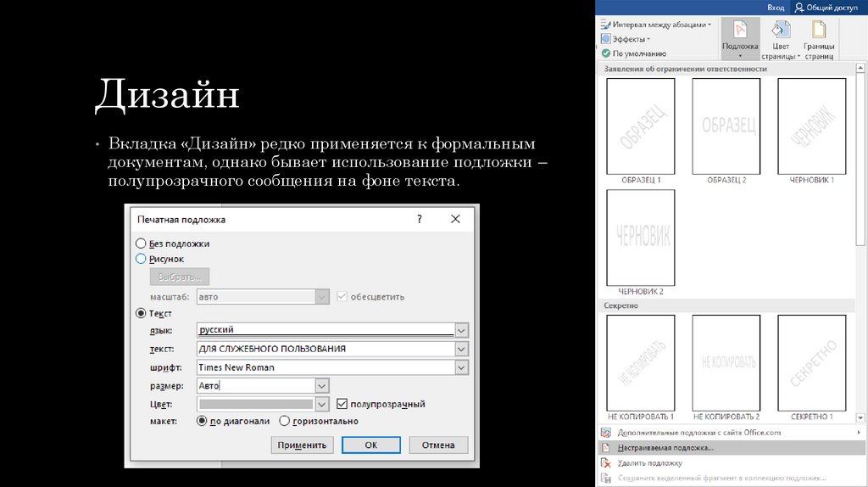
Task: Select the Рисунок radio button
Action: pos(141,259)
